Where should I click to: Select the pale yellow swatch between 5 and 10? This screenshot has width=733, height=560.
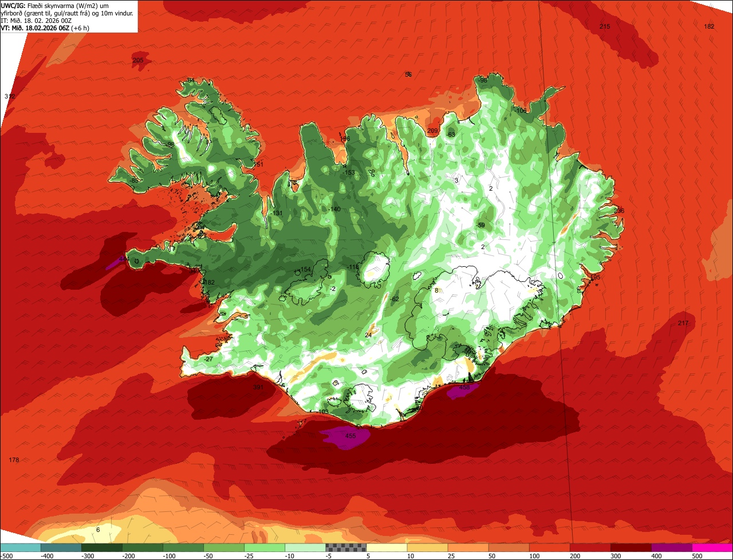[x=387, y=547]
